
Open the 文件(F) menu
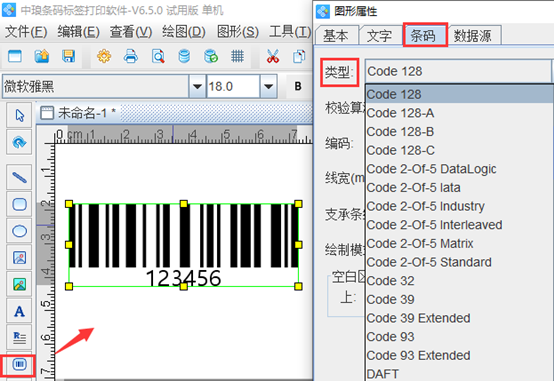point(26,32)
